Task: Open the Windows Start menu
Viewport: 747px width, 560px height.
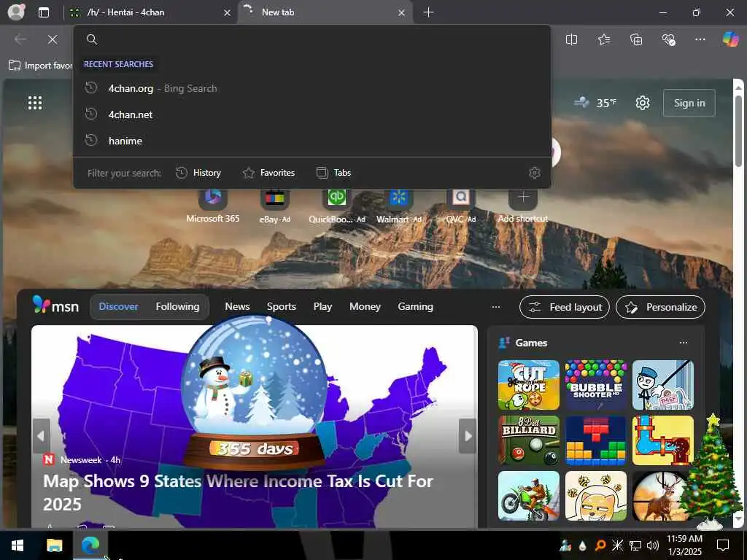Action: [18, 545]
